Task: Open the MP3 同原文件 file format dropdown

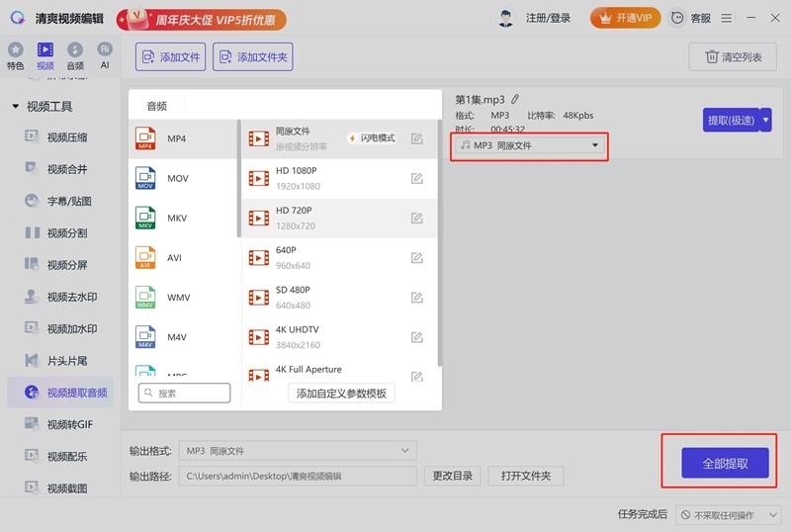Action: (x=529, y=145)
